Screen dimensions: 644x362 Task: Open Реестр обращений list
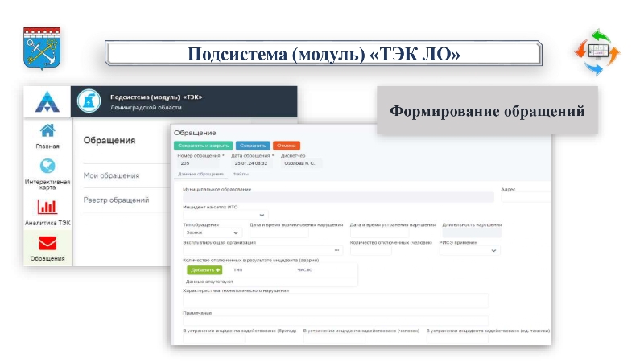click(116, 200)
